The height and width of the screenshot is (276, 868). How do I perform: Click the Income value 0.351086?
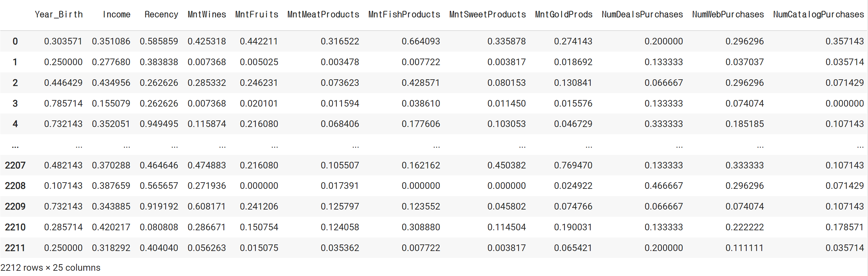point(111,41)
